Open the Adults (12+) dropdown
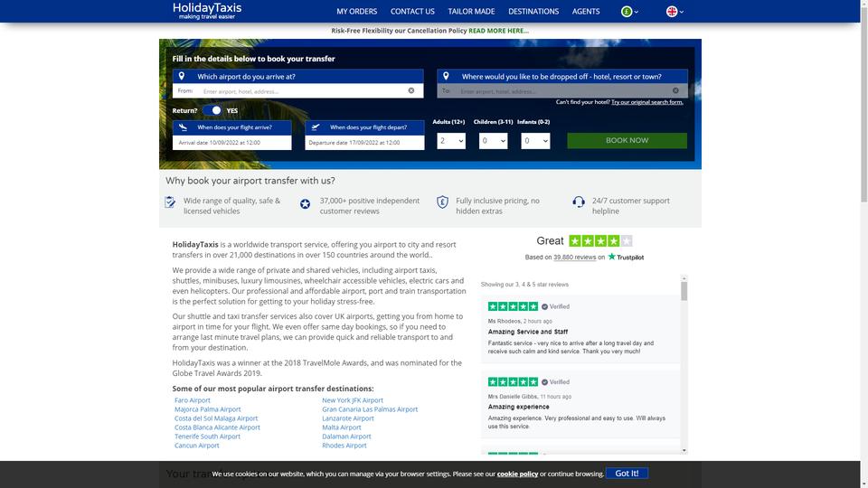 tap(451, 141)
